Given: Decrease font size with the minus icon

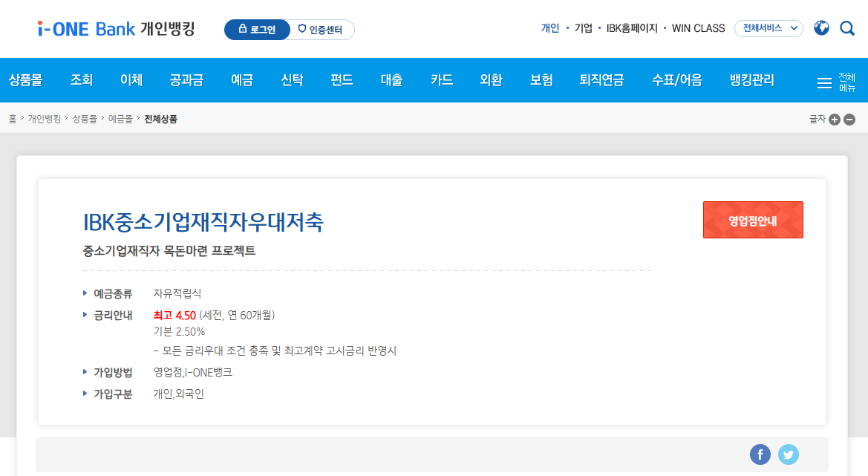Looking at the screenshot, I should (849, 118).
